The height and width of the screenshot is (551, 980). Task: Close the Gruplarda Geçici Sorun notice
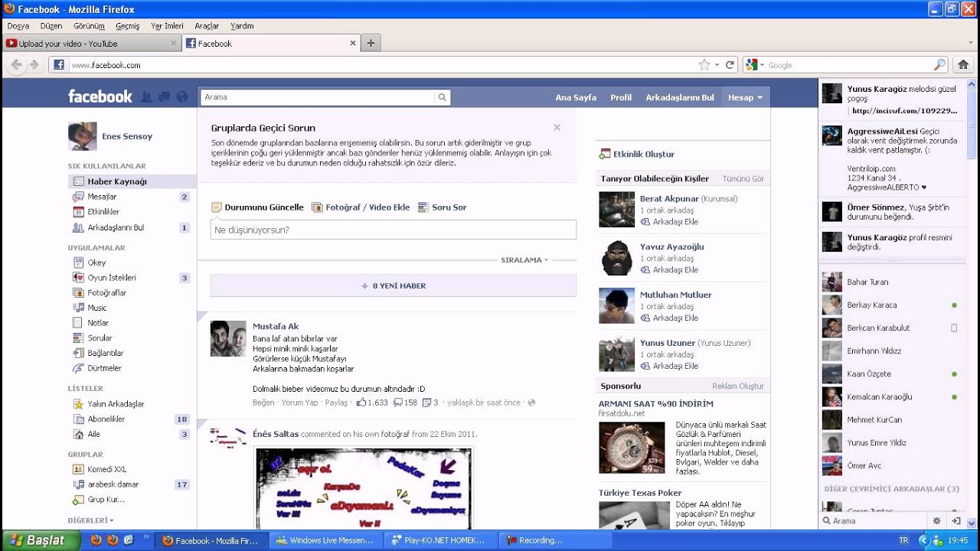[x=557, y=128]
